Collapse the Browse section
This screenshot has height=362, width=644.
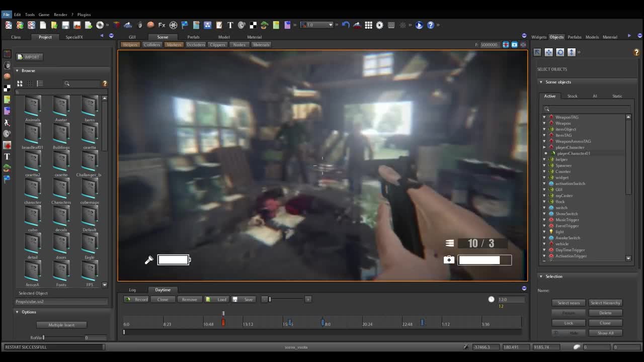click(x=17, y=71)
